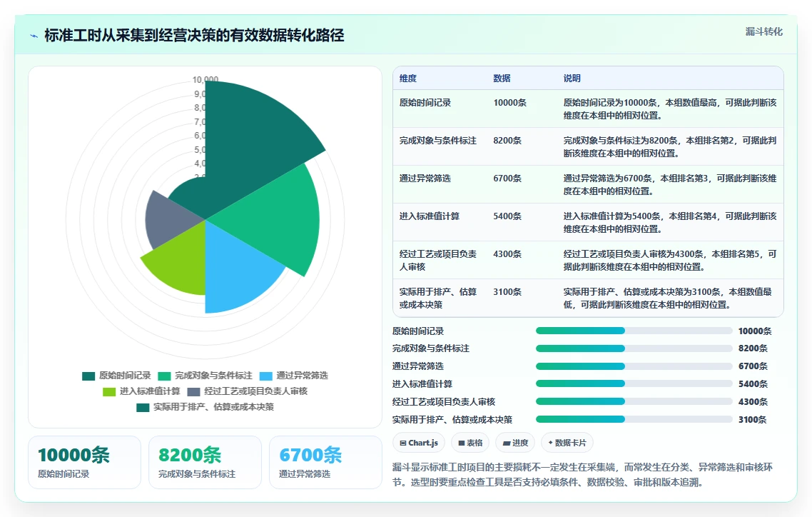812x517 pixels.
Task: Click the 完成对象与条件标注 progress bar
Action: click(x=634, y=348)
